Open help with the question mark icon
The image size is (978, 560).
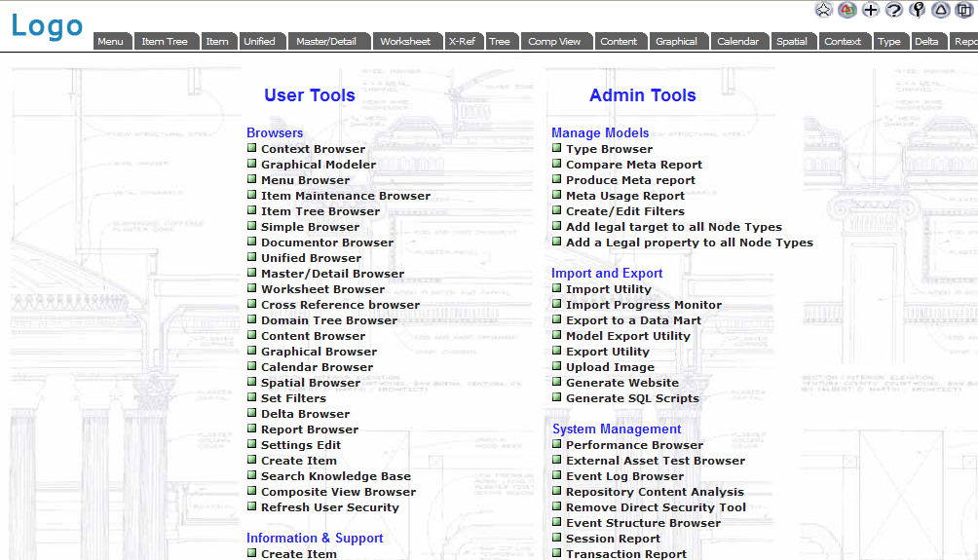point(893,10)
